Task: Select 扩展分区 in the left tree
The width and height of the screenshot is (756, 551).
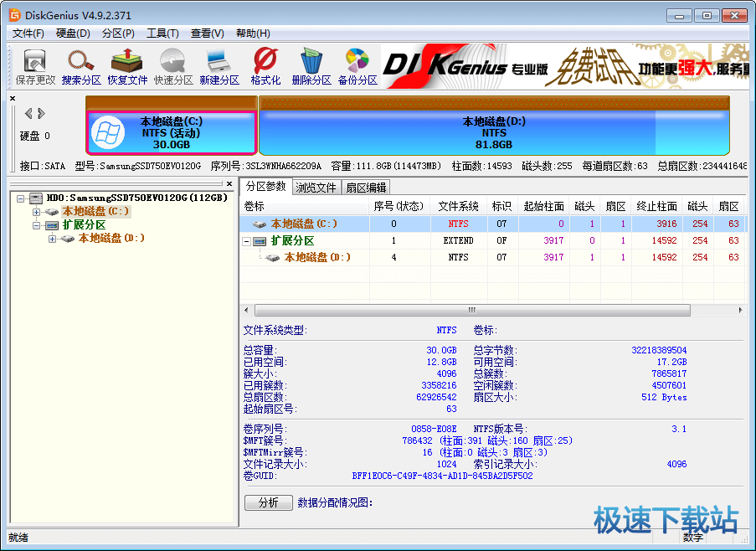Action: pos(84,225)
